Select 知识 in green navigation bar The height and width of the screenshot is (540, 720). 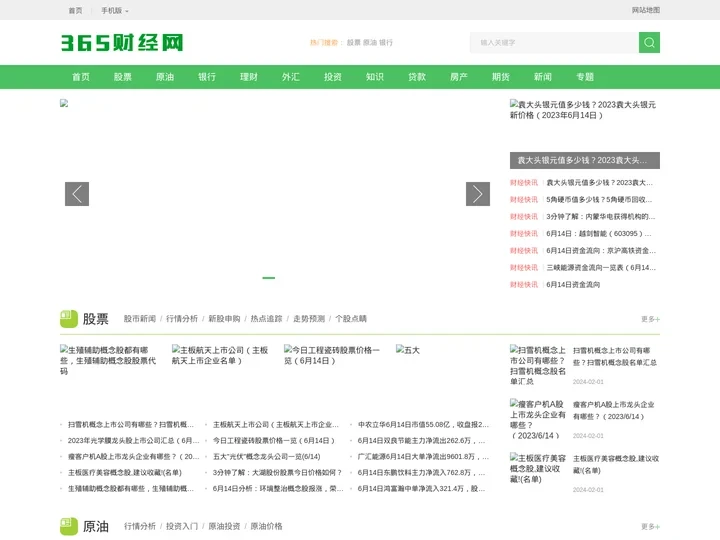click(x=375, y=77)
